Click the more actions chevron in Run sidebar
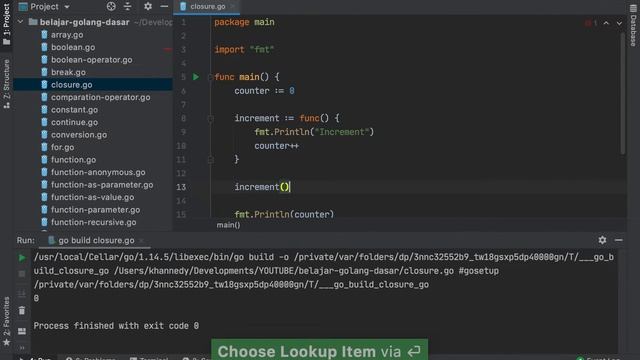 [x=22, y=348]
